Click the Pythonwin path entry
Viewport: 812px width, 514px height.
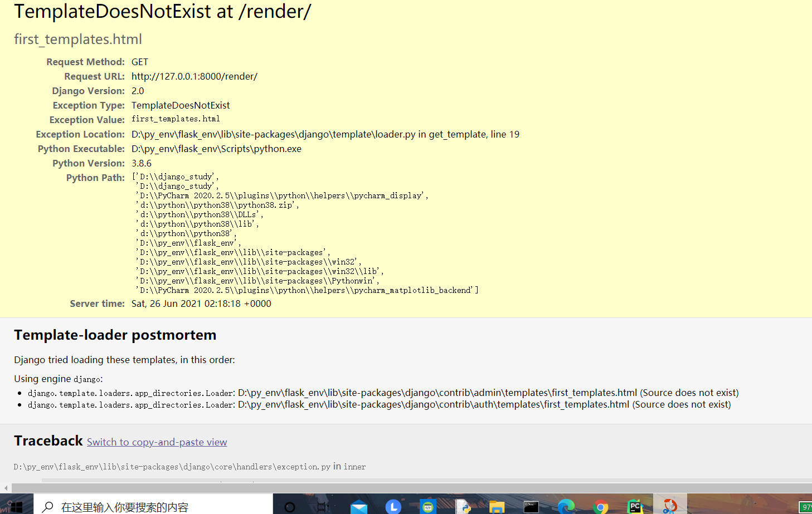[x=257, y=281]
